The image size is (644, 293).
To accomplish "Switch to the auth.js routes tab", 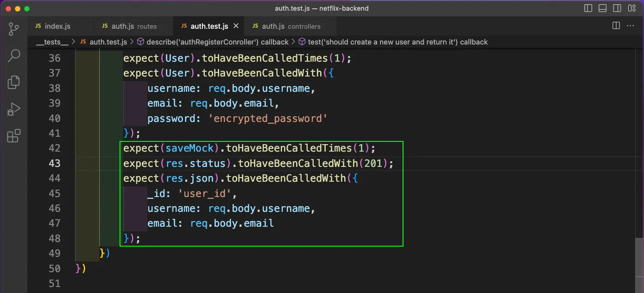I will (x=133, y=26).
